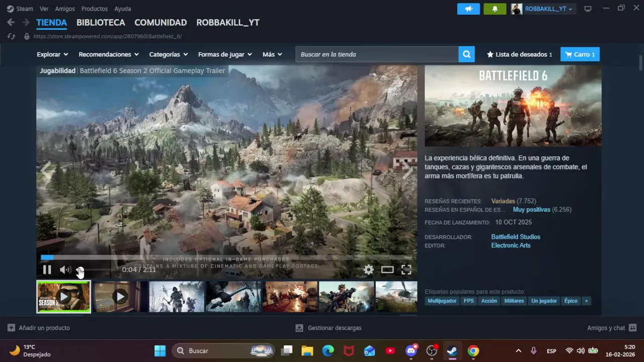Expand the Más dropdown
The image size is (644, 362).
click(x=272, y=54)
